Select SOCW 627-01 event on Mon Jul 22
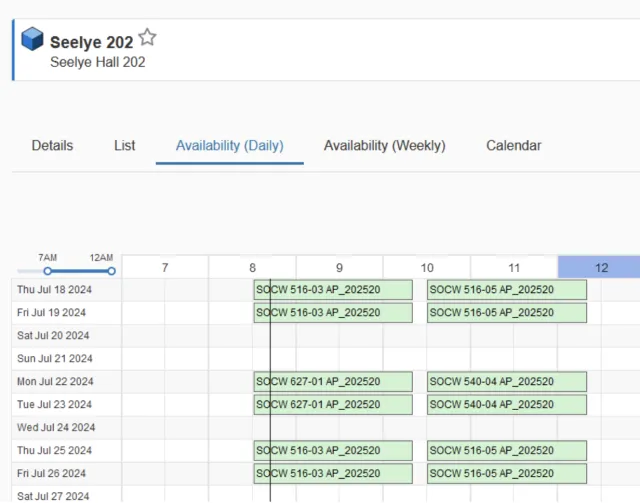This screenshot has height=503, width=640. [333, 382]
